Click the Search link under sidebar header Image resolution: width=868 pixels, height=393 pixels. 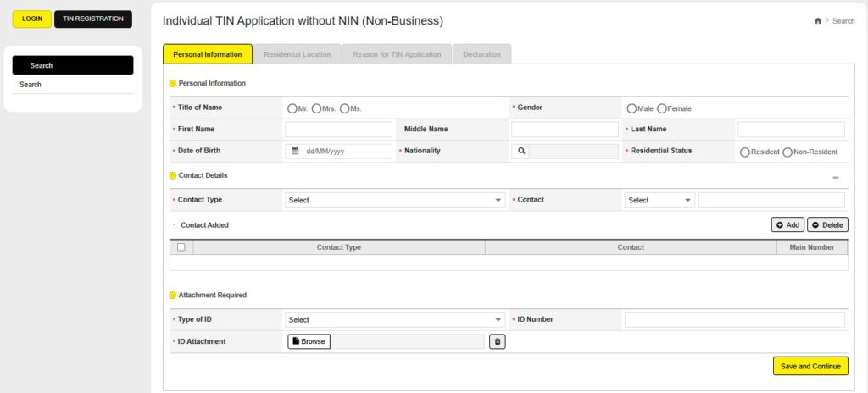coord(31,85)
